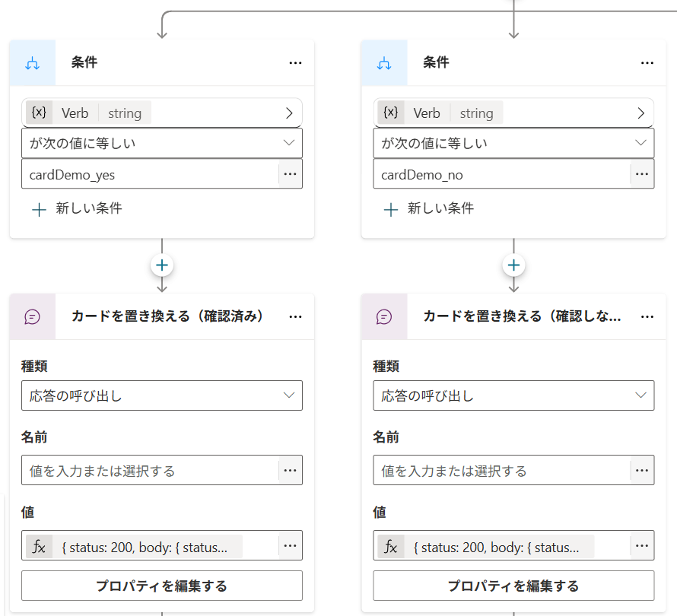This screenshot has width=677, height=616.
Task: Click the 条件 title of cardDemo_yes node
Action: [84, 62]
